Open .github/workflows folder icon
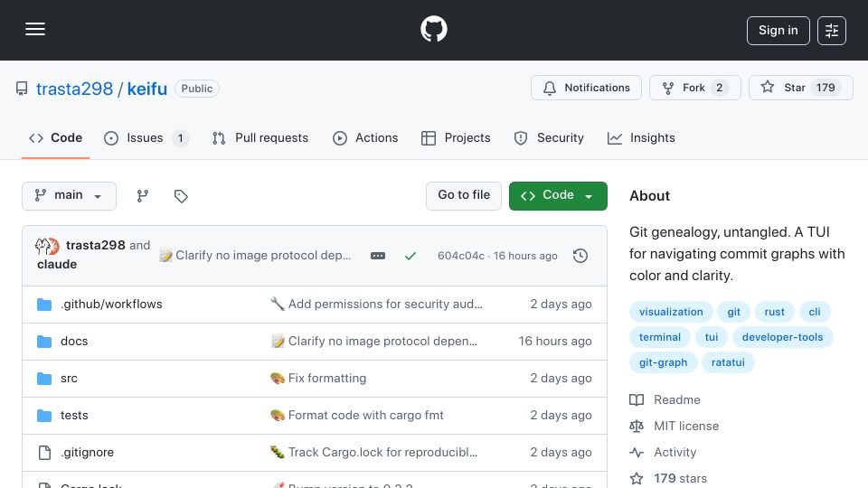Image resolution: width=868 pixels, height=488 pixels. click(x=44, y=305)
